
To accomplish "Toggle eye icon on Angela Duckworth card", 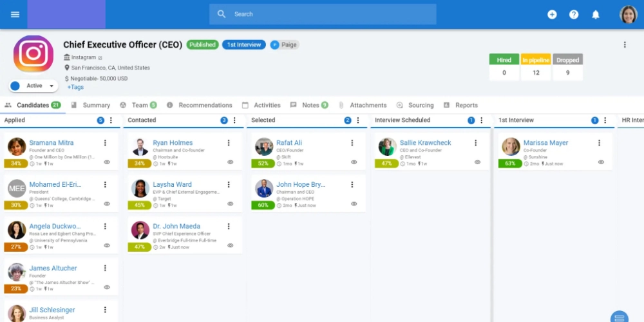I will 107,245.
